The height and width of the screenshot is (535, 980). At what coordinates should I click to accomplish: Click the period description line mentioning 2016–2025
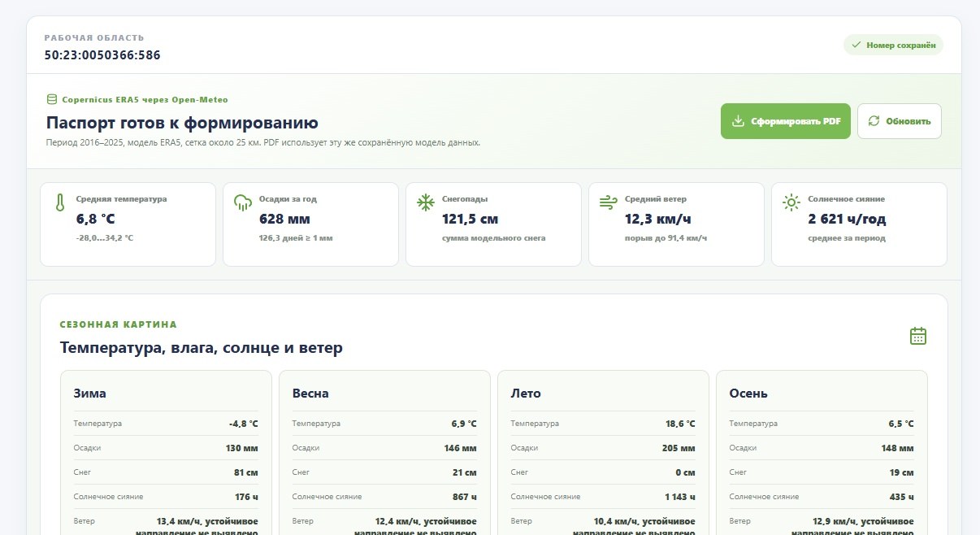pos(263,142)
